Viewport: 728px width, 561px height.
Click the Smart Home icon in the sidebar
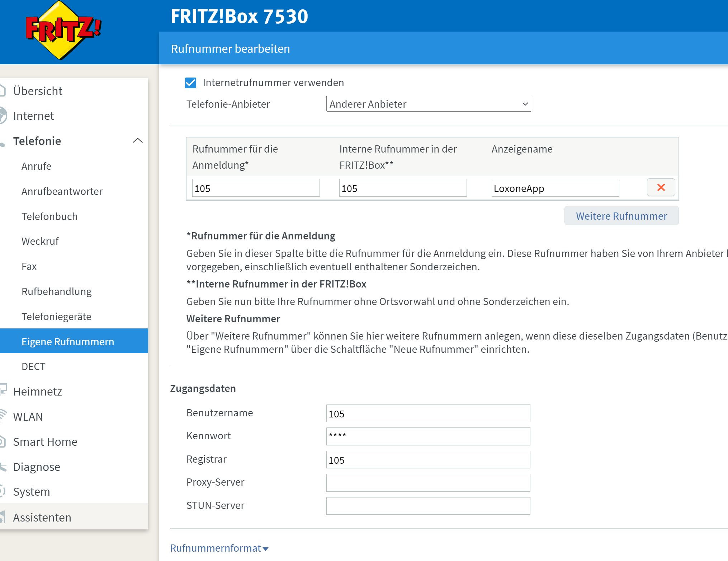pyautogui.click(x=3, y=441)
